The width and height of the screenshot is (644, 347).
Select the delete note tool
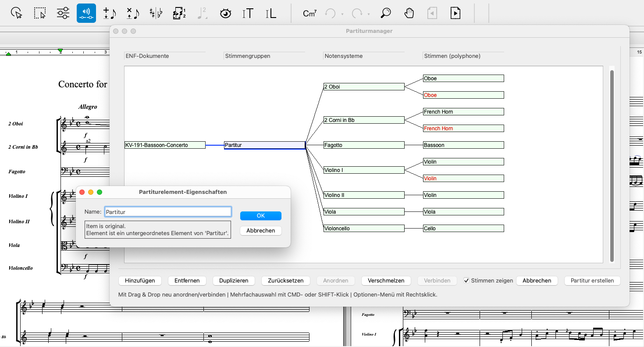[132, 13]
